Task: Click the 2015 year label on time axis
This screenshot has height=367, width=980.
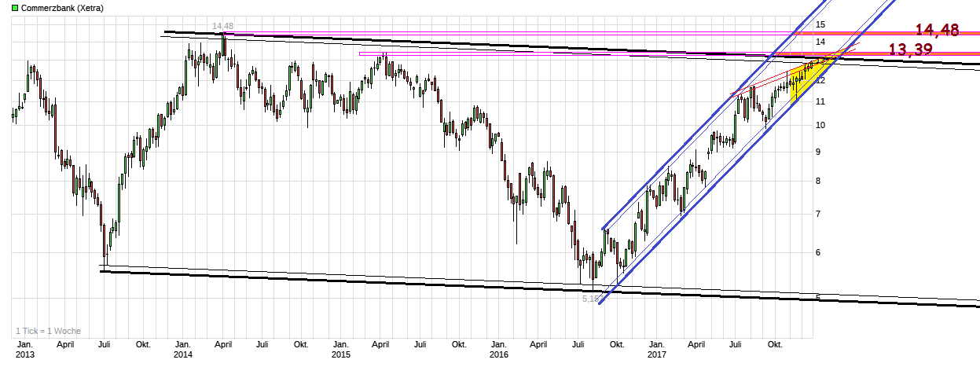Action: pyautogui.click(x=341, y=354)
